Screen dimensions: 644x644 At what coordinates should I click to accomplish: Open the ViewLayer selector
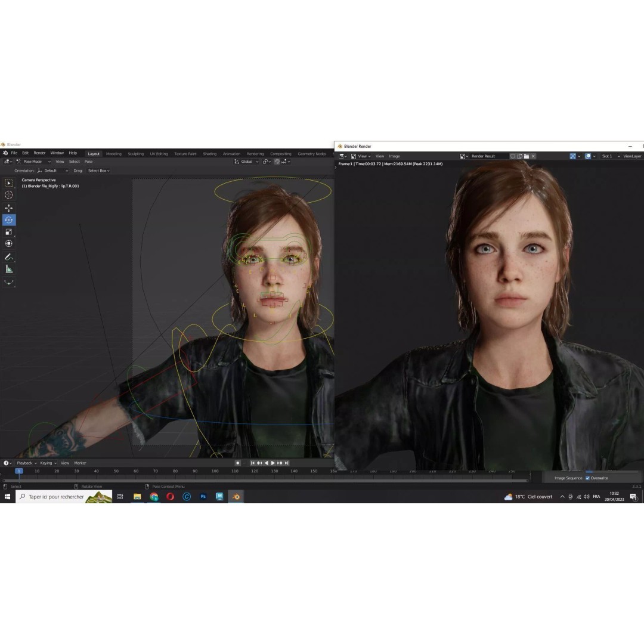pyautogui.click(x=633, y=156)
